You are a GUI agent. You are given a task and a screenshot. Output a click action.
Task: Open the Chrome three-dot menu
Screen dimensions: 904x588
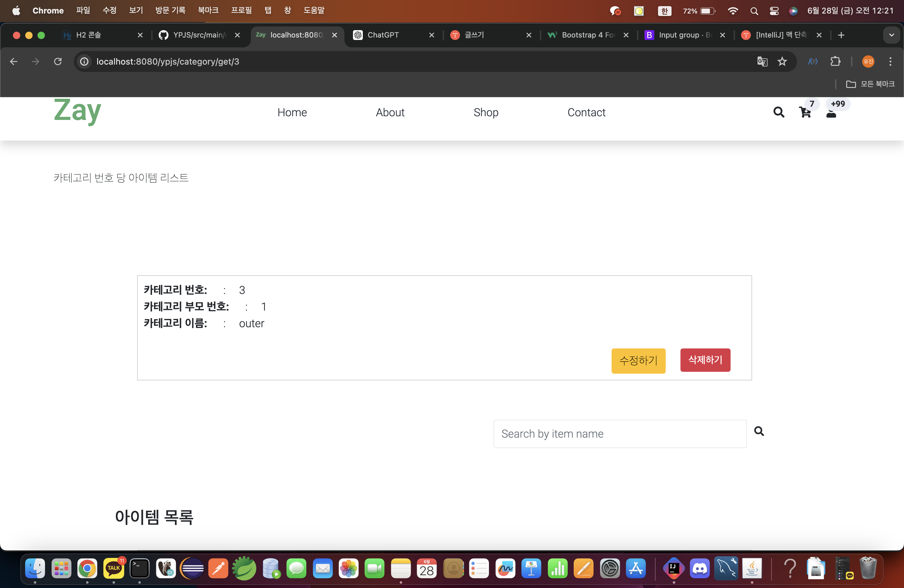coord(890,62)
